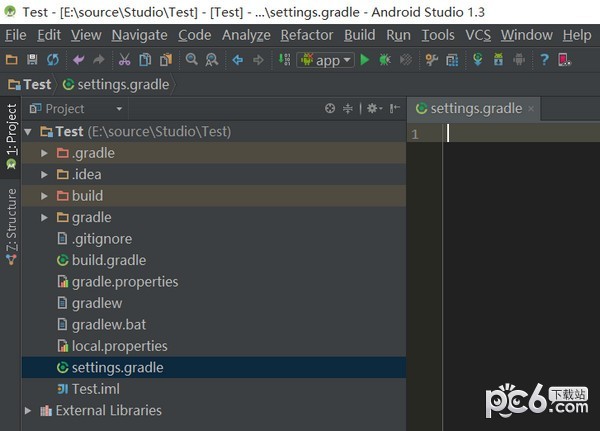Click the Collapse All icon
This screenshot has height=431, width=600.
347,109
